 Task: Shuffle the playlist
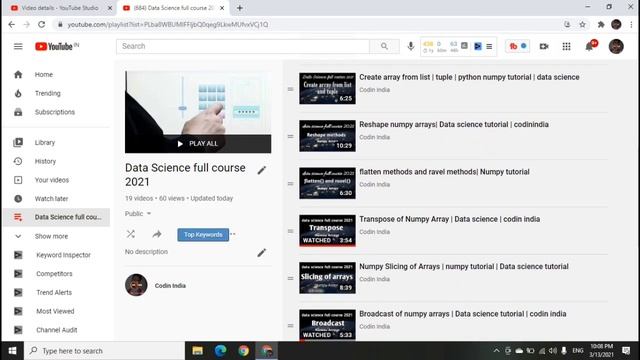point(131,234)
